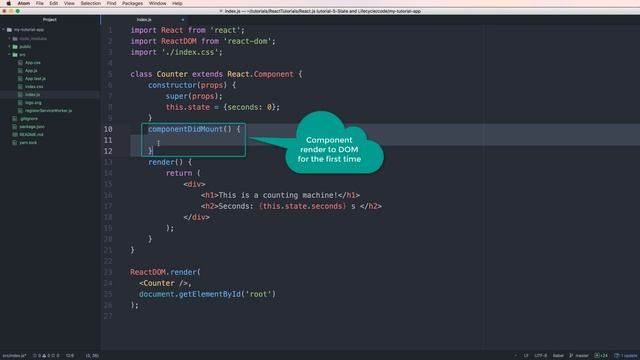Click the componentDidMount method name
This screenshot has width=640, height=360.
pyautogui.click(x=185, y=129)
